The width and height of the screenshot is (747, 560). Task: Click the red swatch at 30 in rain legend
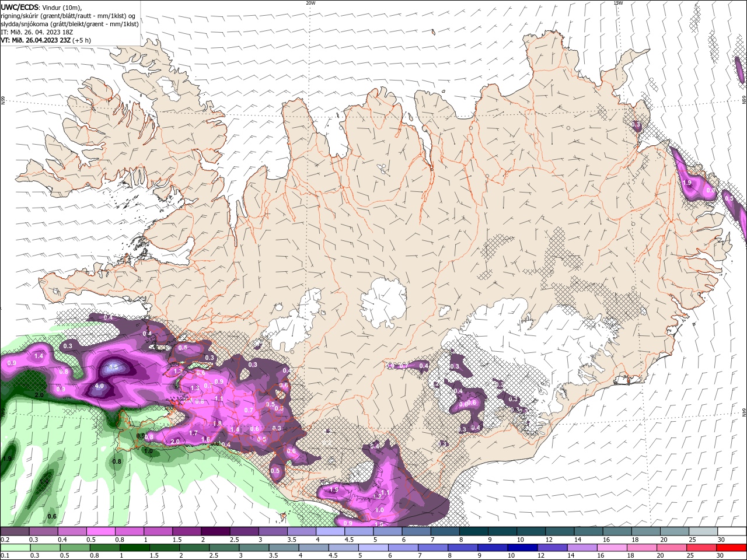point(731,548)
